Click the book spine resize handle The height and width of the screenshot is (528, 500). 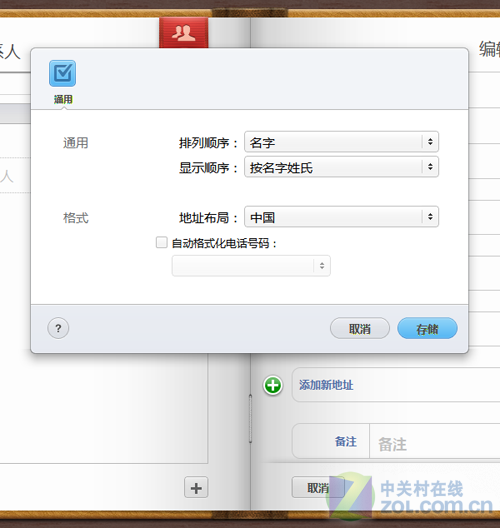250,418
